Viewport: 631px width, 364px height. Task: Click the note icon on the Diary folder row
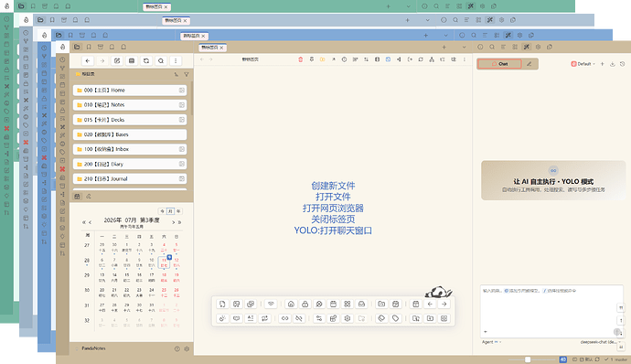point(182,164)
